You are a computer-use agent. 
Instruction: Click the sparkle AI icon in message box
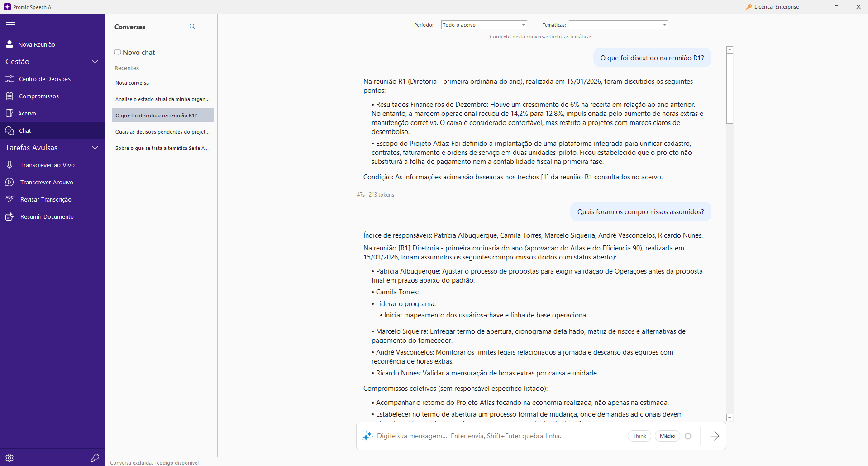(367, 436)
